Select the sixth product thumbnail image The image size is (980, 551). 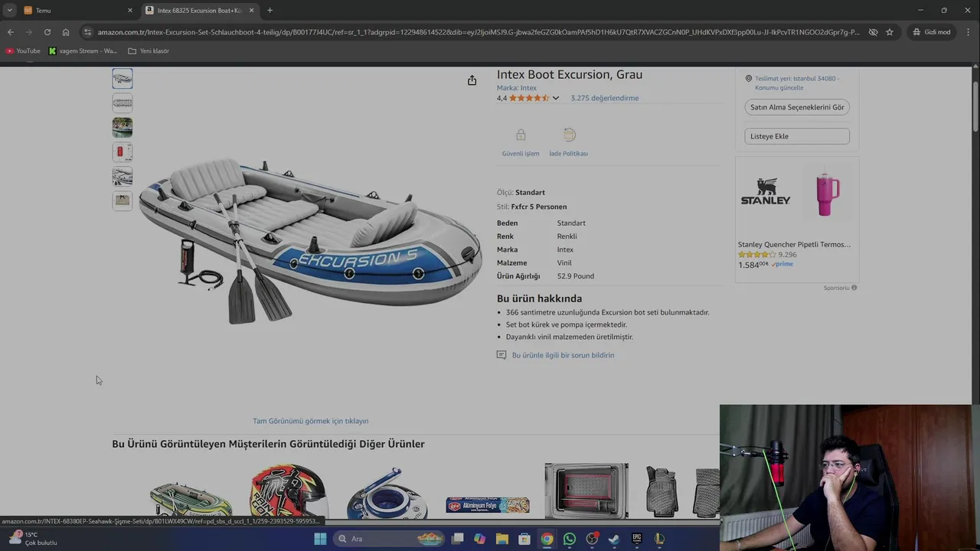[122, 201]
